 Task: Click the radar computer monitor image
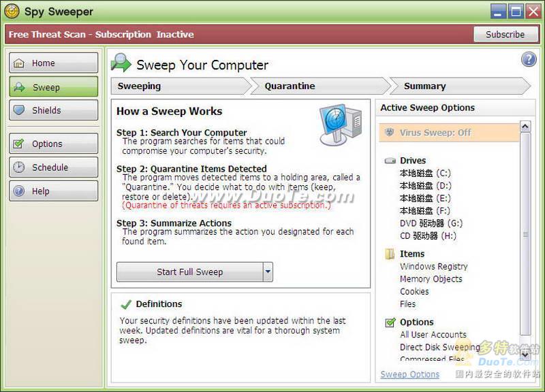tap(341, 125)
